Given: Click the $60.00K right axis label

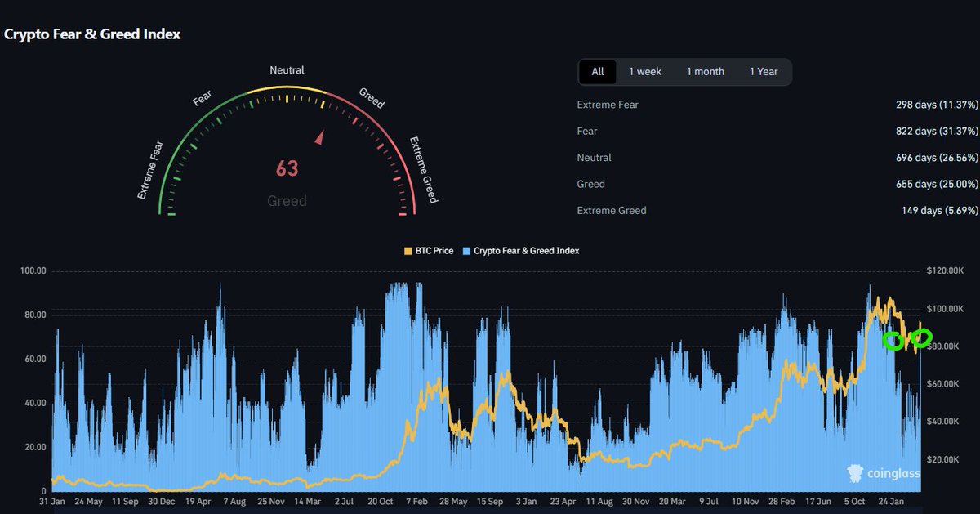Looking at the screenshot, I should pyautogui.click(x=944, y=384).
